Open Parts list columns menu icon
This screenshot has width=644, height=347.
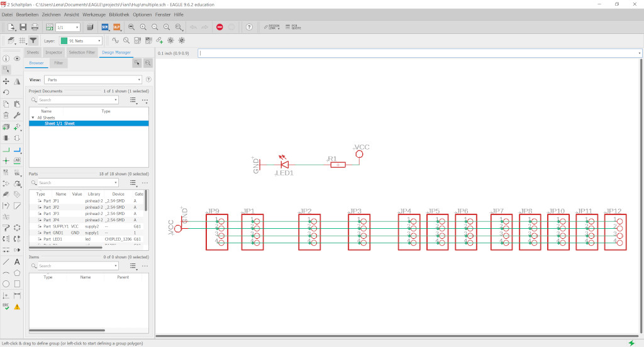[x=133, y=183]
